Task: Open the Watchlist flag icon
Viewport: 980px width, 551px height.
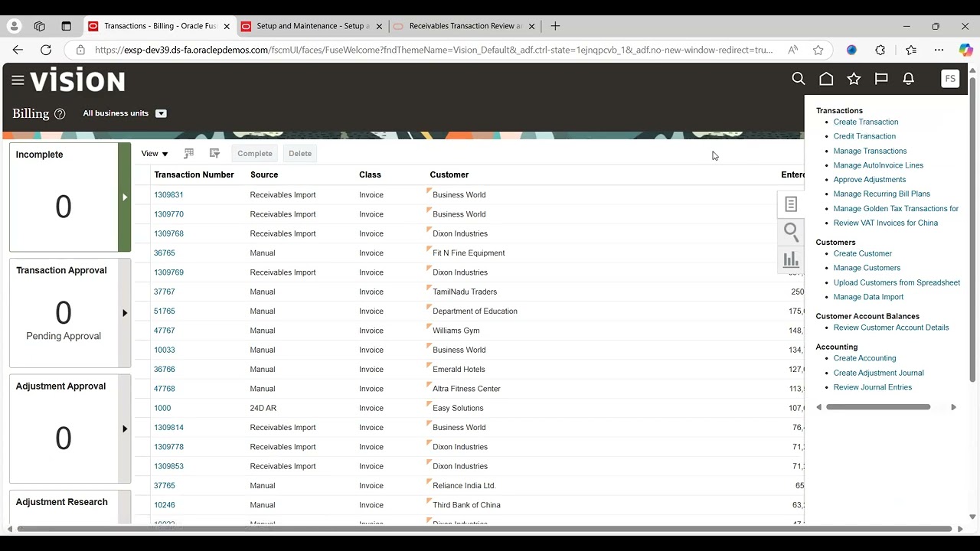Action: pos(881,79)
